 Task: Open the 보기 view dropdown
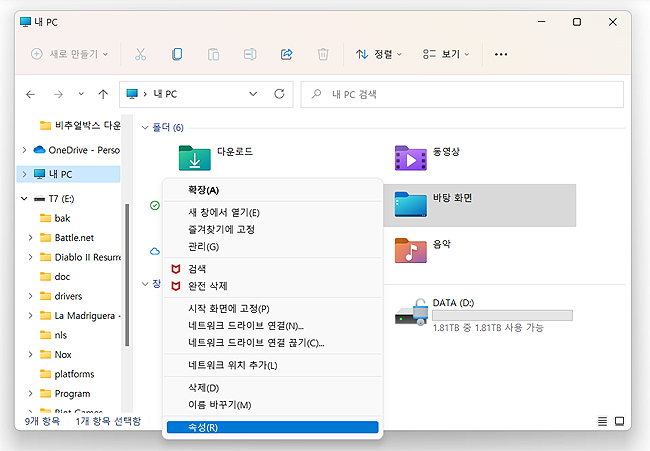point(446,54)
